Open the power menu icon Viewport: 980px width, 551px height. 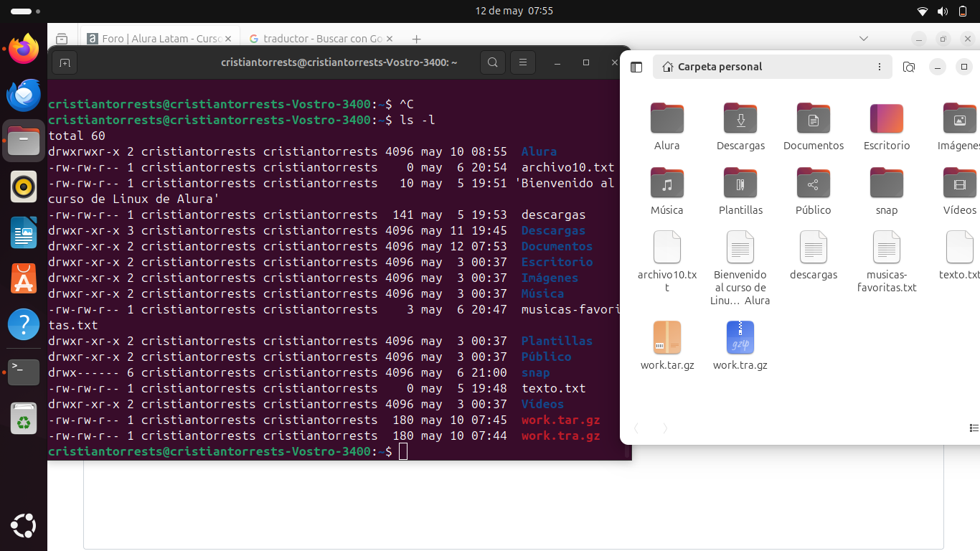click(963, 11)
